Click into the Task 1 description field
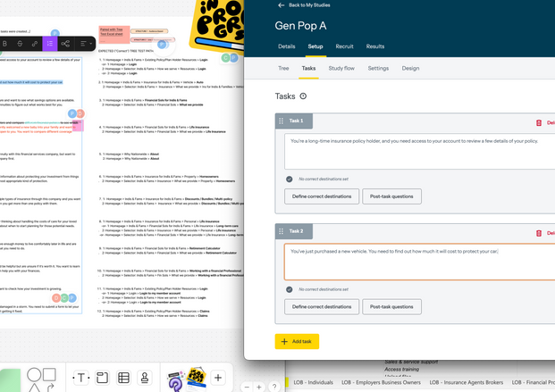The height and width of the screenshot is (392, 555). [419, 152]
